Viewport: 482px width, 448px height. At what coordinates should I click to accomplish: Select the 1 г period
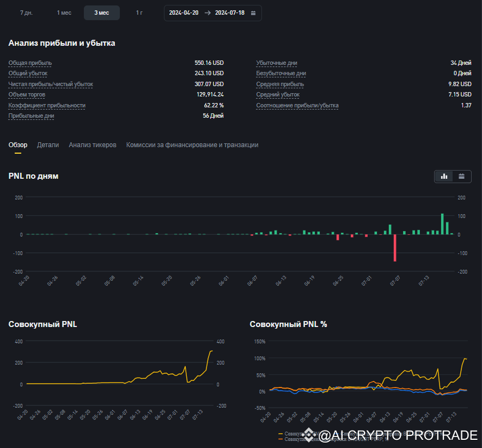pos(139,13)
